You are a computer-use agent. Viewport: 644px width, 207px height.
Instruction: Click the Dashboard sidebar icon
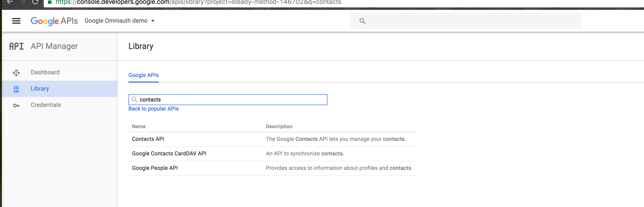[16, 73]
